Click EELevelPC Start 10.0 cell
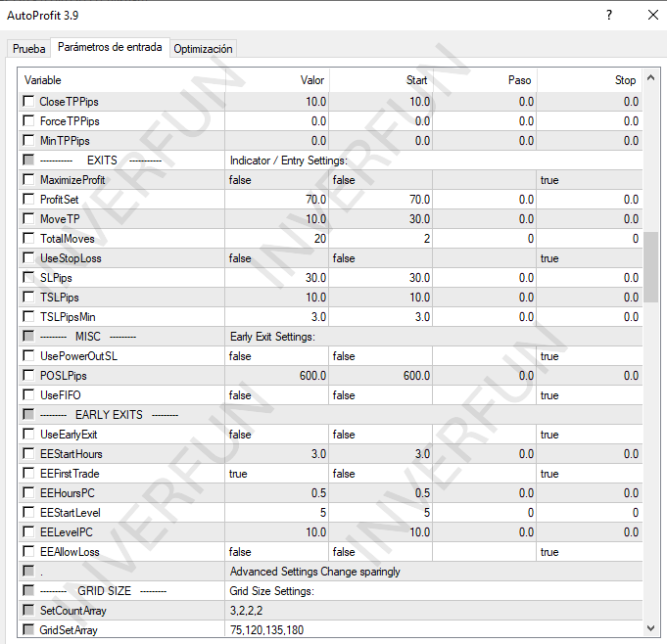667x644 pixels. pos(381,531)
